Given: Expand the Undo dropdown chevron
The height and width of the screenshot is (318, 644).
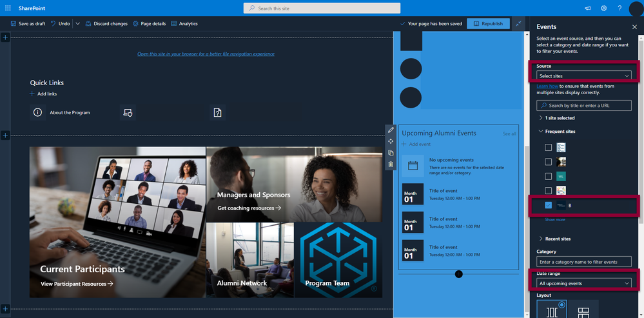Looking at the screenshot, I should 77,24.
